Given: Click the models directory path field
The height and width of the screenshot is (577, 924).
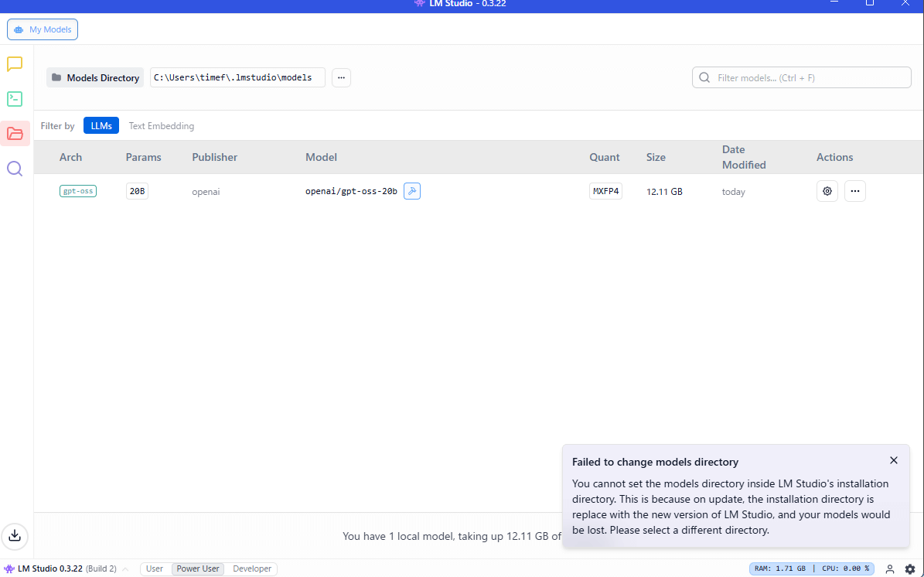Looking at the screenshot, I should click(237, 78).
